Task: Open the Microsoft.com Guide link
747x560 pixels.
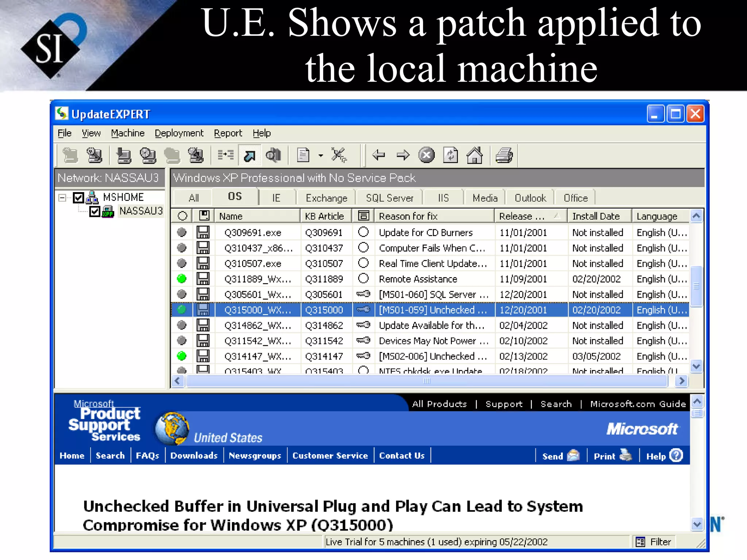Action: pyautogui.click(x=638, y=404)
